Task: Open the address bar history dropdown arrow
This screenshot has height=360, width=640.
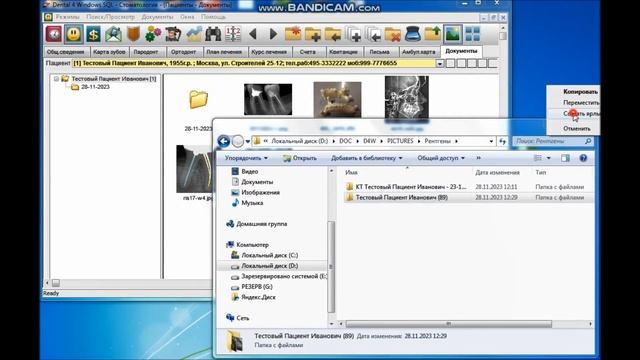Action: [x=491, y=141]
